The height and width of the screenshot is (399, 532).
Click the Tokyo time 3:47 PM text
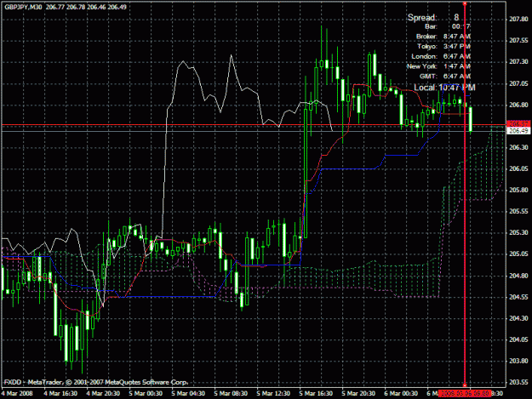(457, 46)
